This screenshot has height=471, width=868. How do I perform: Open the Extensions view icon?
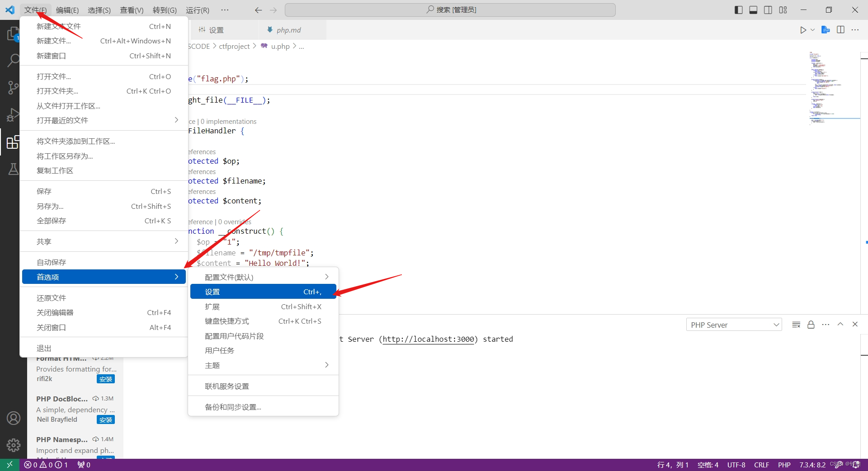[x=13, y=142]
